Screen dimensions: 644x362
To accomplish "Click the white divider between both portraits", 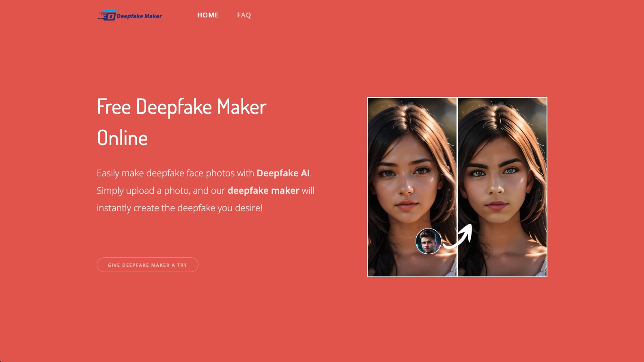I will pyautogui.click(x=457, y=187).
